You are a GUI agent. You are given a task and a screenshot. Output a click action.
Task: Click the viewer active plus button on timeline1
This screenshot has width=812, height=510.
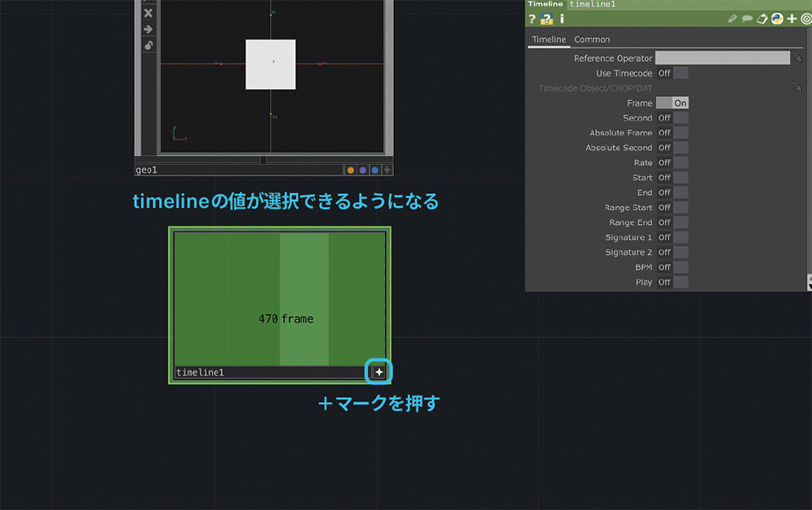(x=378, y=372)
